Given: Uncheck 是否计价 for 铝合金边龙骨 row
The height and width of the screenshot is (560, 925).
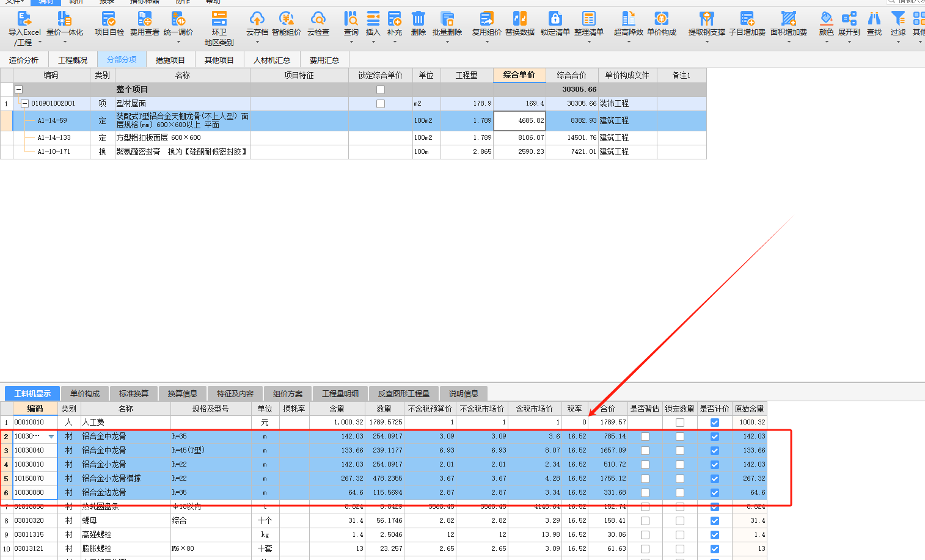Looking at the screenshot, I should coord(715,493).
